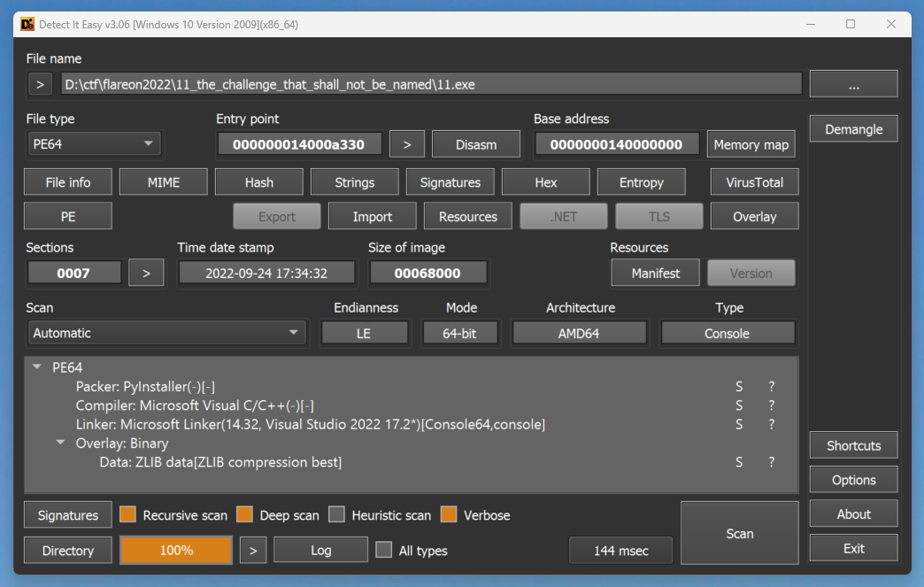
Task: Click the question mark on the Linker row
Action: click(771, 425)
